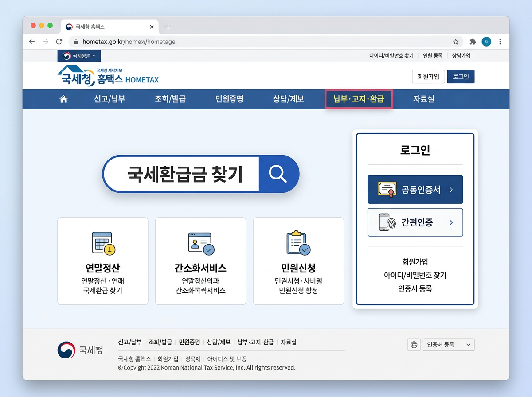Open the browser profile avatar

point(486,42)
